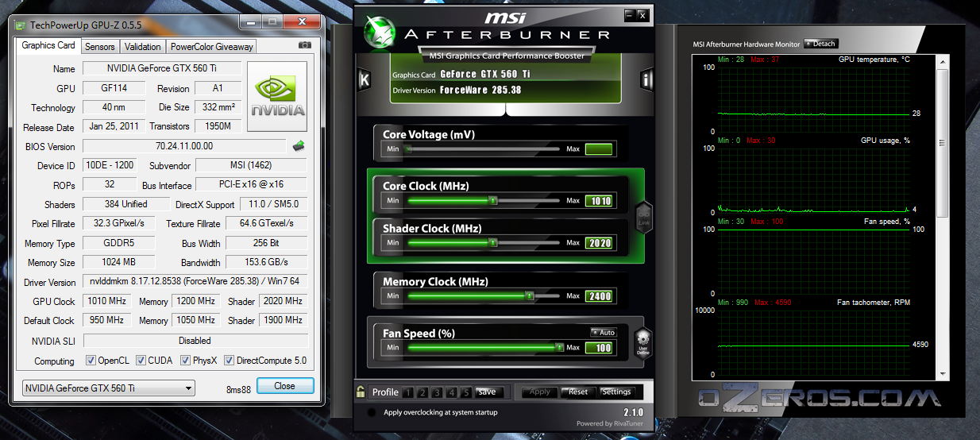
Task: Click the Subvendor value MSI (1462)
Action: (252, 165)
